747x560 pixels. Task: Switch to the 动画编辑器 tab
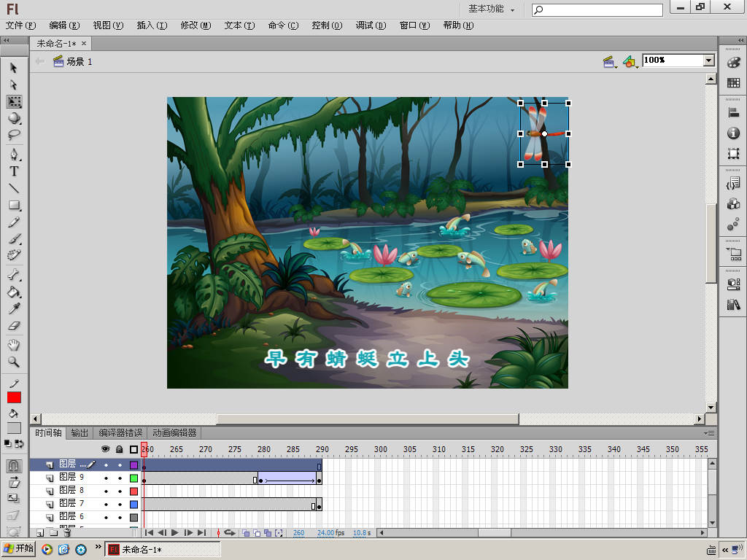click(x=174, y=433)
